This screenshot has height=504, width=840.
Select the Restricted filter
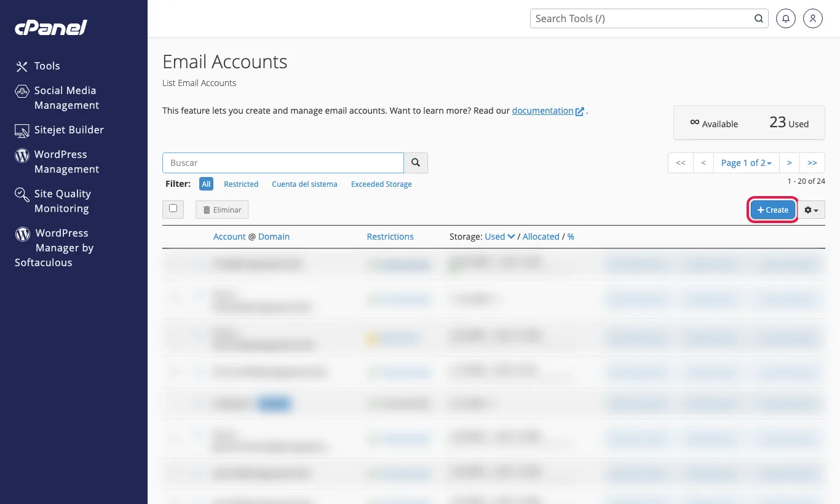tap(241, 184)
